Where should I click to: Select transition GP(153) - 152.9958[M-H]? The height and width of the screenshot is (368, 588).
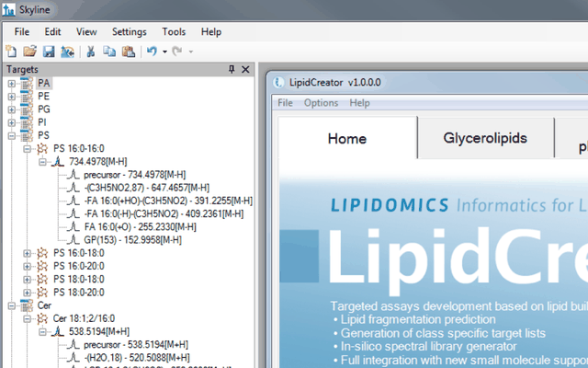pos(132,240)
